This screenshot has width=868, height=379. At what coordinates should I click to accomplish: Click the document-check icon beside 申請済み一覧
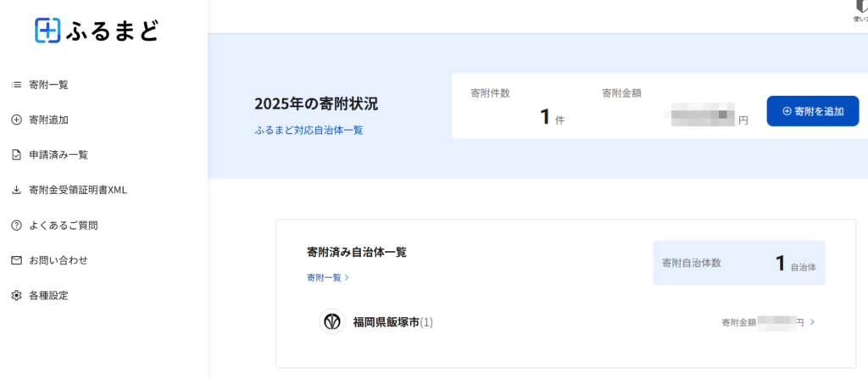[x=16, y=155]
